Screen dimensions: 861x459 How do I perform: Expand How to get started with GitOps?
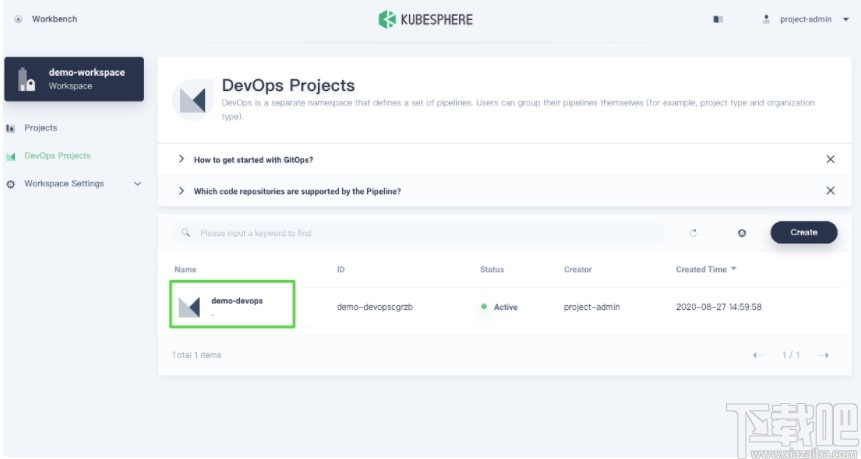181,160
